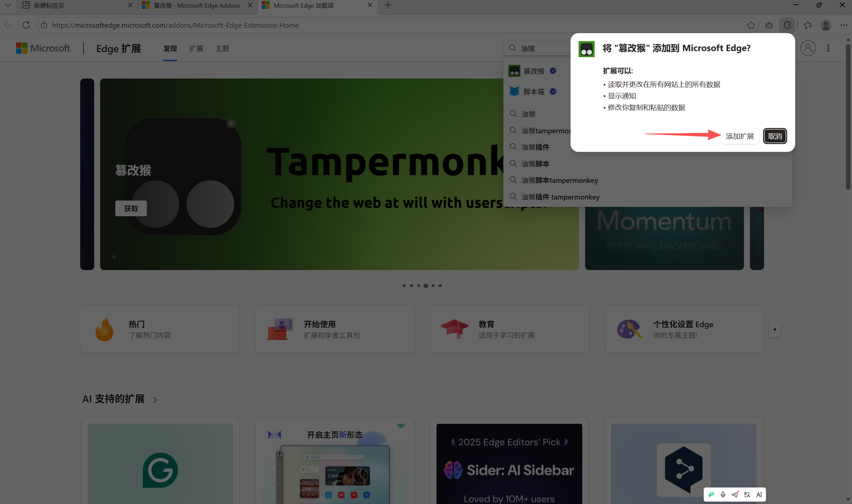The height and width of the screenshot is (504, 852).
Task: Click the carousel previous arrow
Action: [113, 257]
